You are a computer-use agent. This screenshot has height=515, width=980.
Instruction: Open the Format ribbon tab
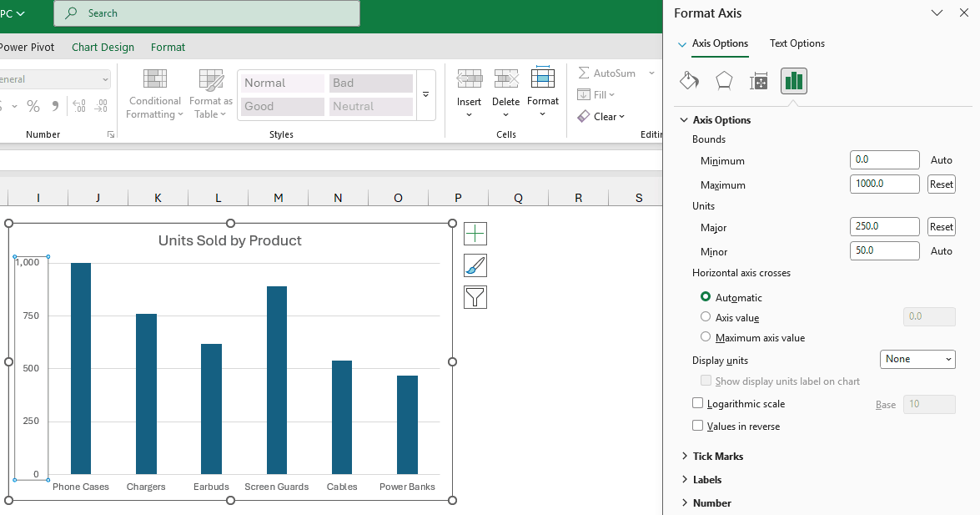(168, 47)
